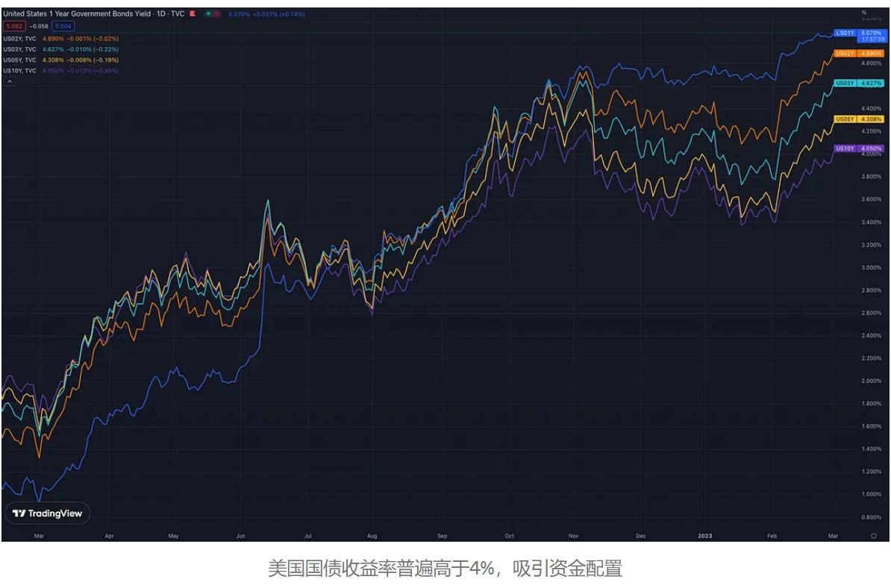Select the US02Y, TVC legend entry
Screen dimensions: 891x588
[20, 38]
